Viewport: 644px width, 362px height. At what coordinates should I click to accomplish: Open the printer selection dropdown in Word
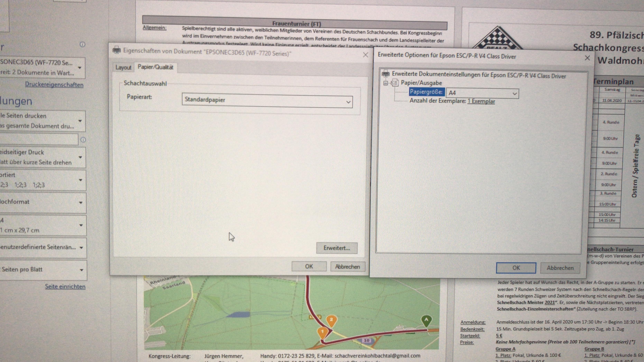[x=43, y=68]
